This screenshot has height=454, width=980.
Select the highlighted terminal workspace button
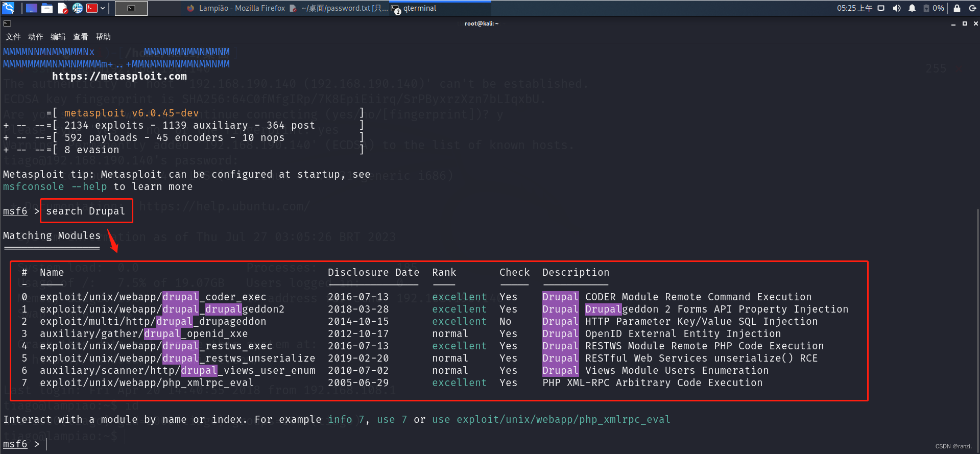pos(131,8)
